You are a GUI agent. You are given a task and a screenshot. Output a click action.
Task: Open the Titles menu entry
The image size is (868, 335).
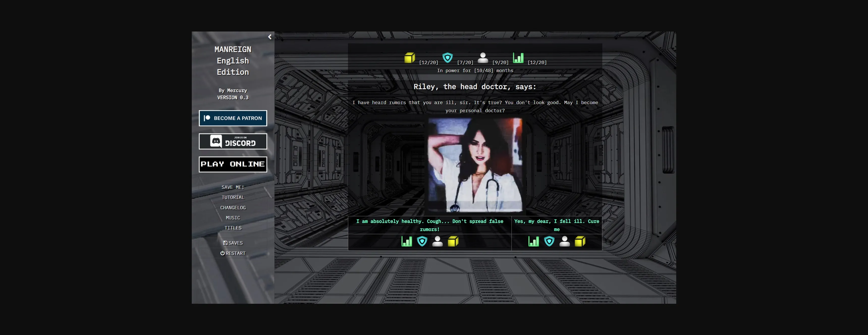(233, 228)
